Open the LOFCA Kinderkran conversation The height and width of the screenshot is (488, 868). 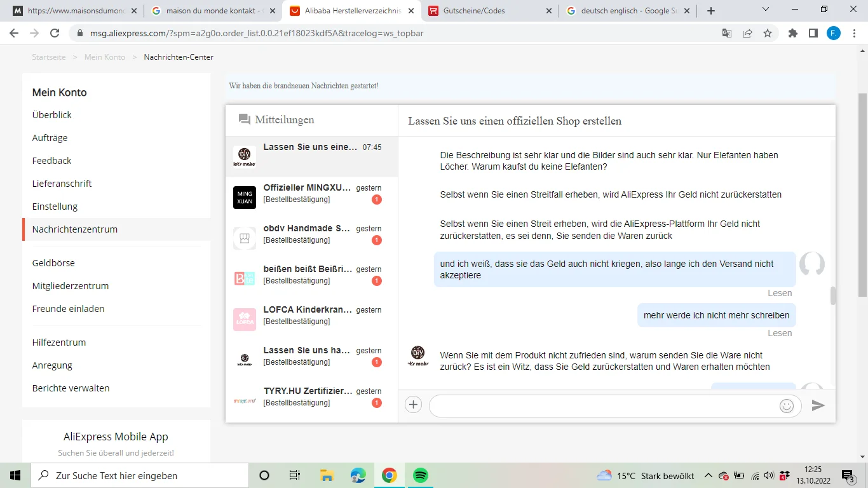[x=311, y=320]
